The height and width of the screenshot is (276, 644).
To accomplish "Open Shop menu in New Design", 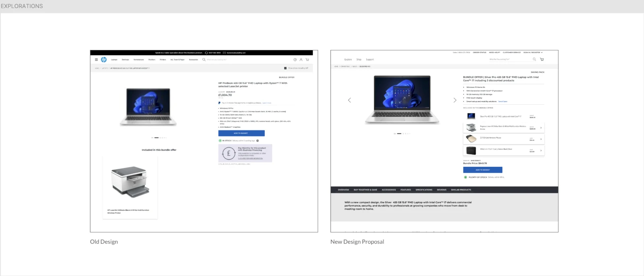I will point(359,60).
